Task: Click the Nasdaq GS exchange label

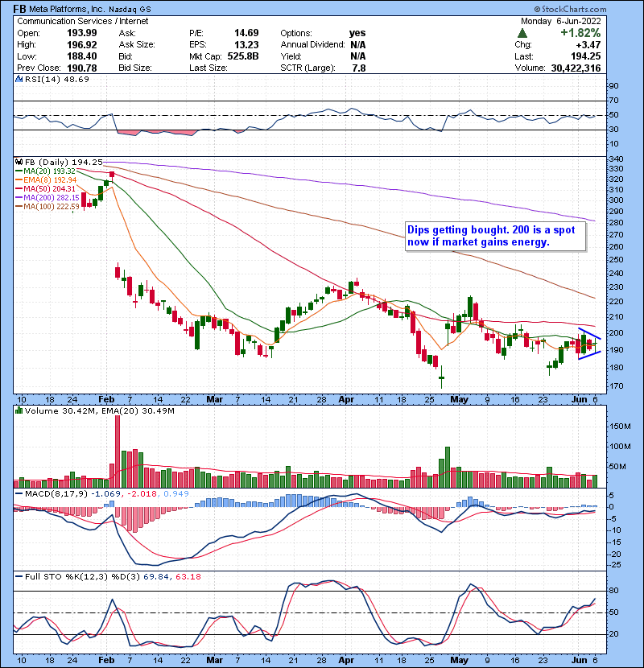Action: (x=130, y=10)
